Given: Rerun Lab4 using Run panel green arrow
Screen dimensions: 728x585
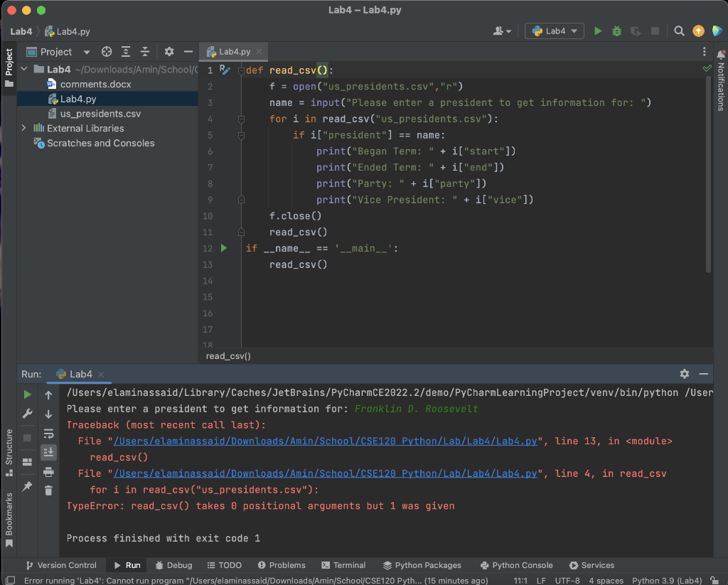Looking at the screenshot, I should [x=28, y=395].
